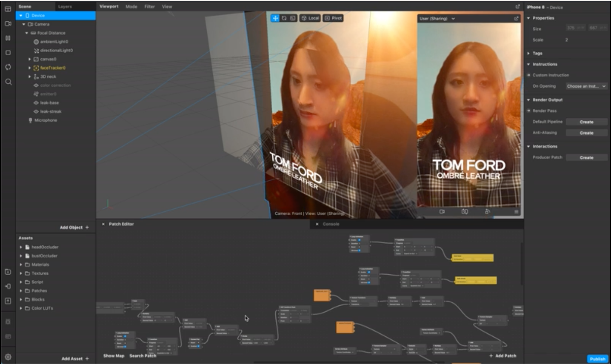Click Show Map in patch editor

click(x=114, y=355)
